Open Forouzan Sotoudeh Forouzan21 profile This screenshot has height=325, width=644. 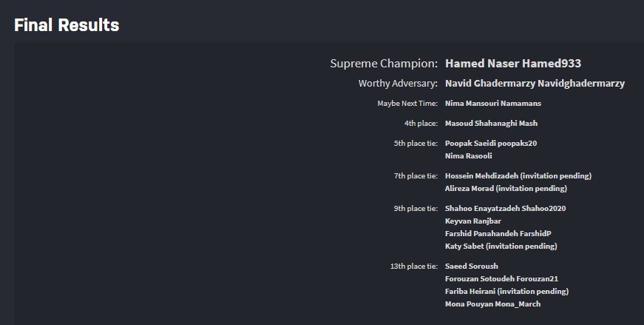(x=501, y=279)
